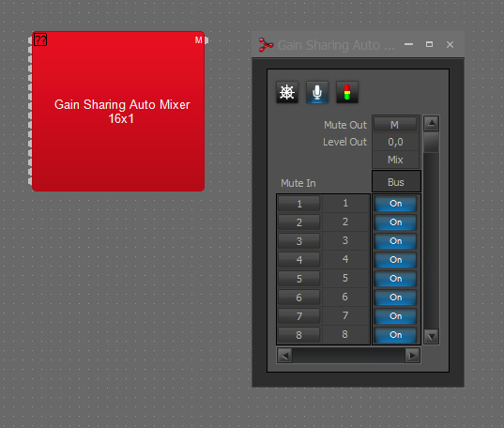Viewport: 504px width, 428px height.
Task: Maximize the Gain Sharing Auto window
Action: click(x=429, y=44)
